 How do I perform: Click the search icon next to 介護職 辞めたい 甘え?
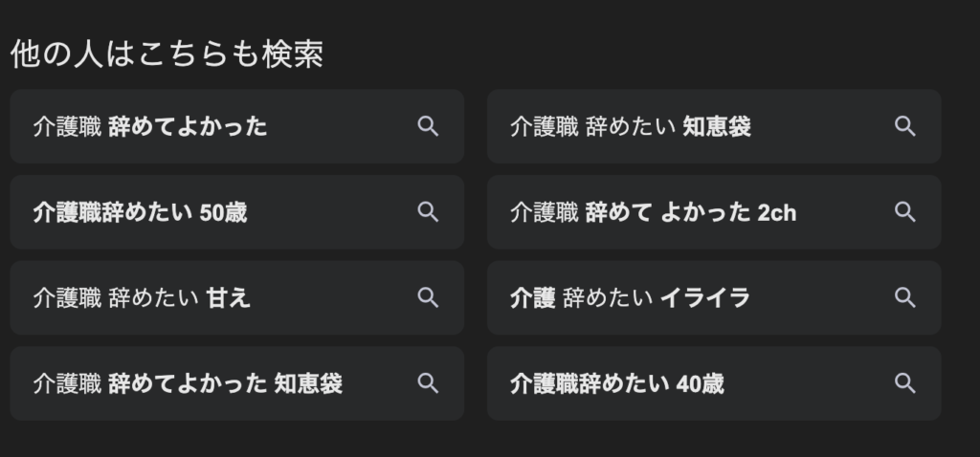coord(428,297)
